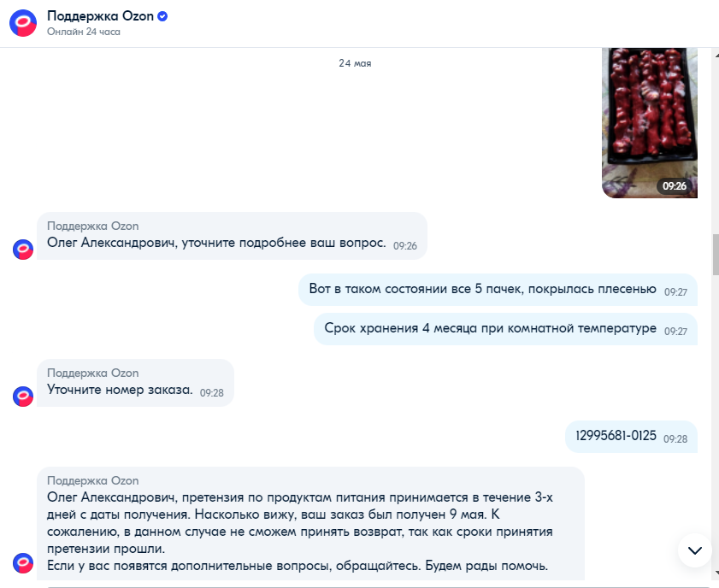Screen dimensions: 719x588
Task: Click the 09:26 timestamp on photo
Action: tap(674, 186)
